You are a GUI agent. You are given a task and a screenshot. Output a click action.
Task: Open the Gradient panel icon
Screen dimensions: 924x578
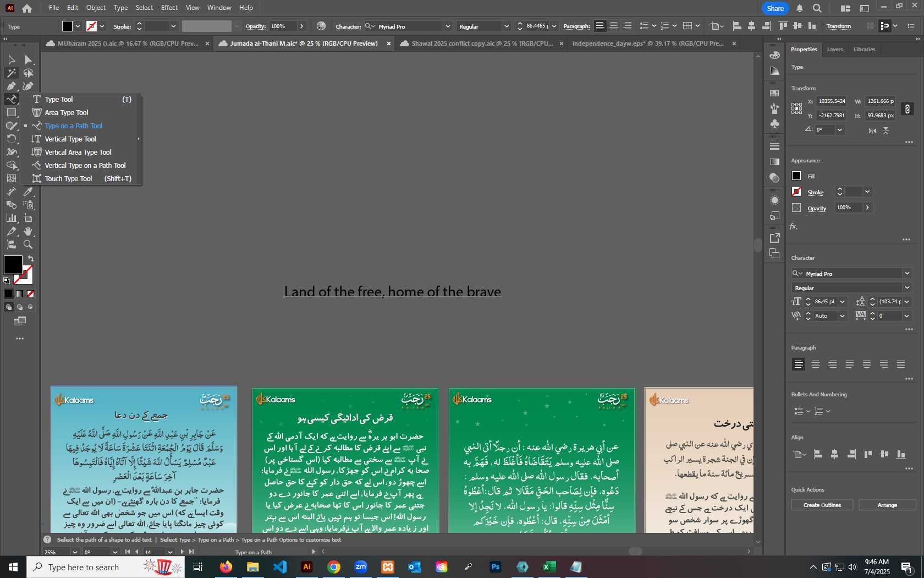774,162
